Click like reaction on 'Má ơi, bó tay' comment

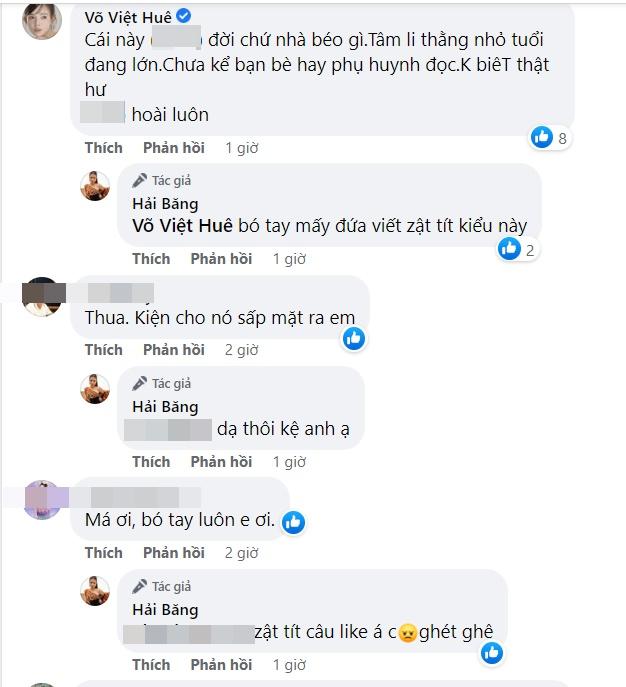click(x=293, y=522)
